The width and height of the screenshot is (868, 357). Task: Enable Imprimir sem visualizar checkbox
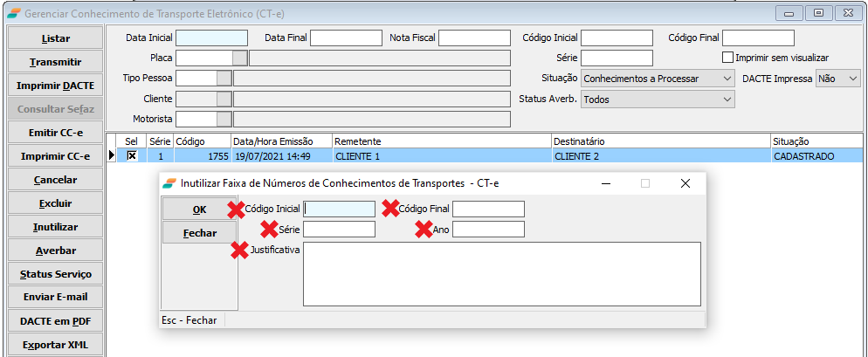pos(728,58)
